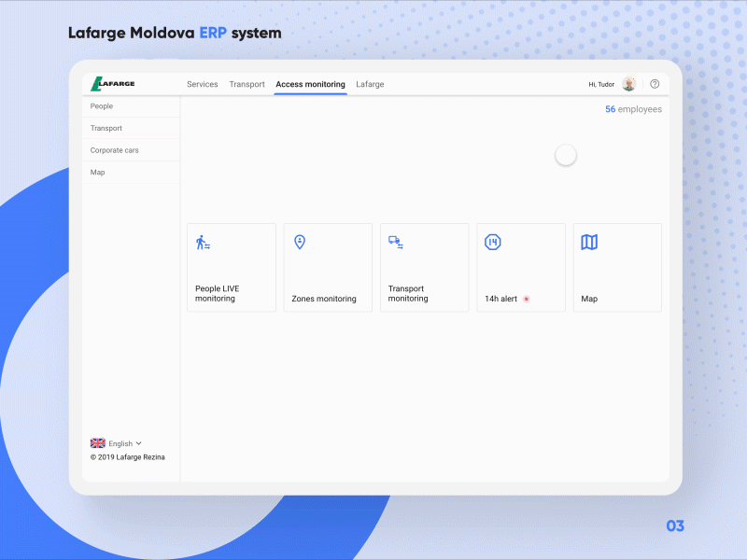Open the help question mark icon
The image size is (747, 560).
click(x=655, y=83)
